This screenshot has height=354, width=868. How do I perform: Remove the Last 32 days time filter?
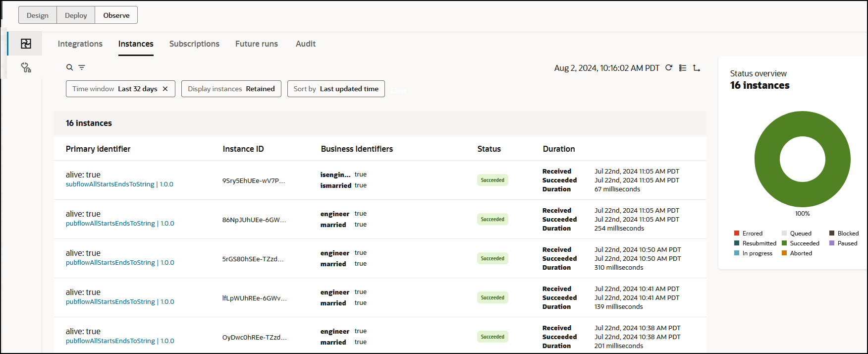[x=165, y=89]
